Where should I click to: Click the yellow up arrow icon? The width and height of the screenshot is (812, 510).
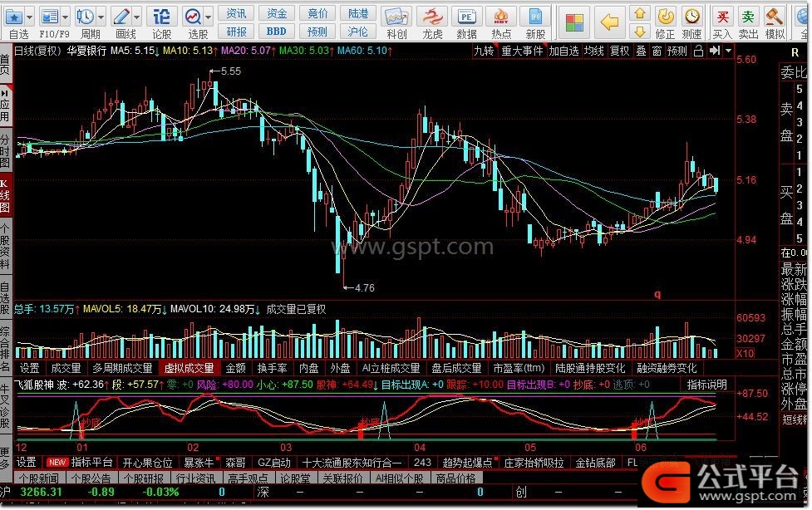point(640,13)
